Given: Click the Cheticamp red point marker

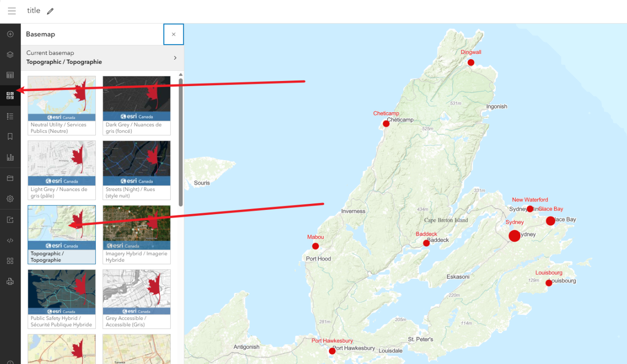Looking at the screenshot, I should [386, 123].
